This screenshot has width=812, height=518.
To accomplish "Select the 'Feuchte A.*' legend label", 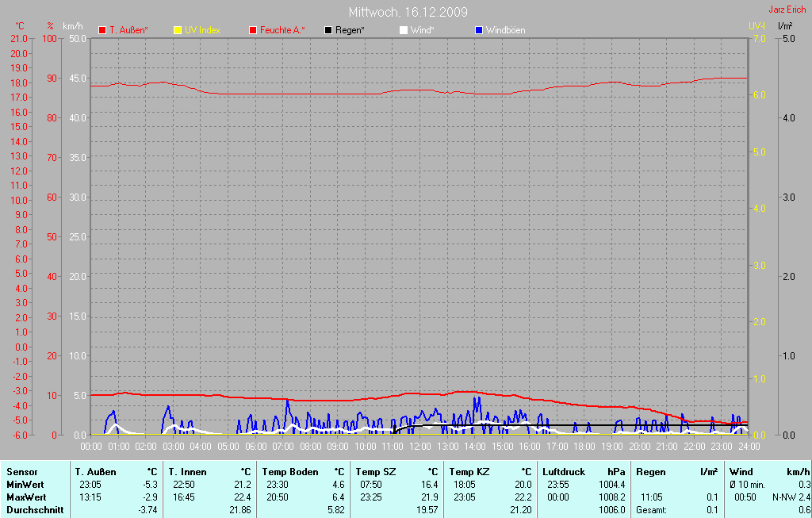I will point(282,30).
